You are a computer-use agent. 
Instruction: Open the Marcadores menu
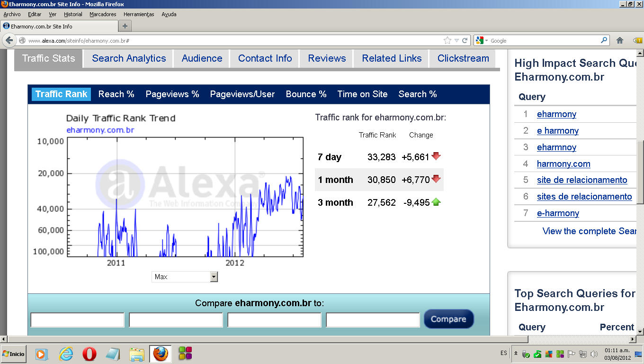click(x=103, y=14)
